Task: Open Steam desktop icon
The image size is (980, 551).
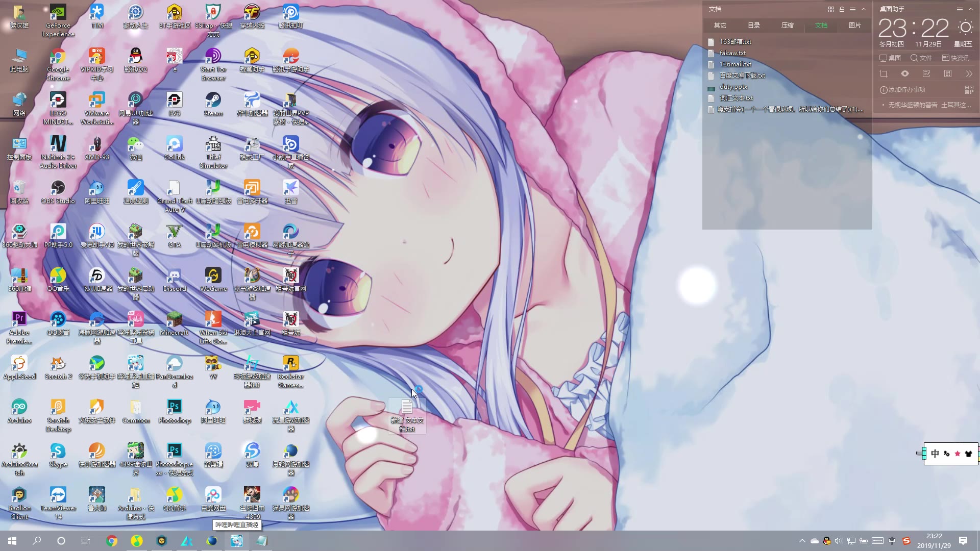Action: coord(213,104)
